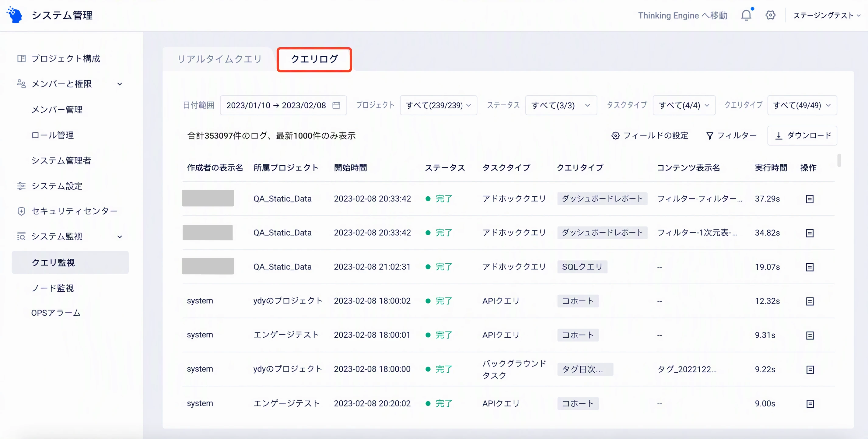The width and height of the screenshot is (868, 439).
Task: Open the タスクタイプ dropdown すべて(4/4)
Action: point(684,105)
